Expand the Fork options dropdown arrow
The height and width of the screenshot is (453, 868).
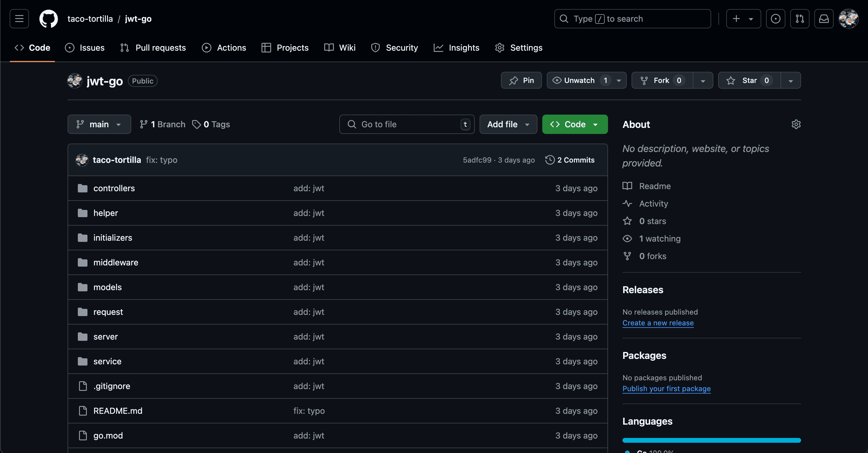click(x=703, y=81)
